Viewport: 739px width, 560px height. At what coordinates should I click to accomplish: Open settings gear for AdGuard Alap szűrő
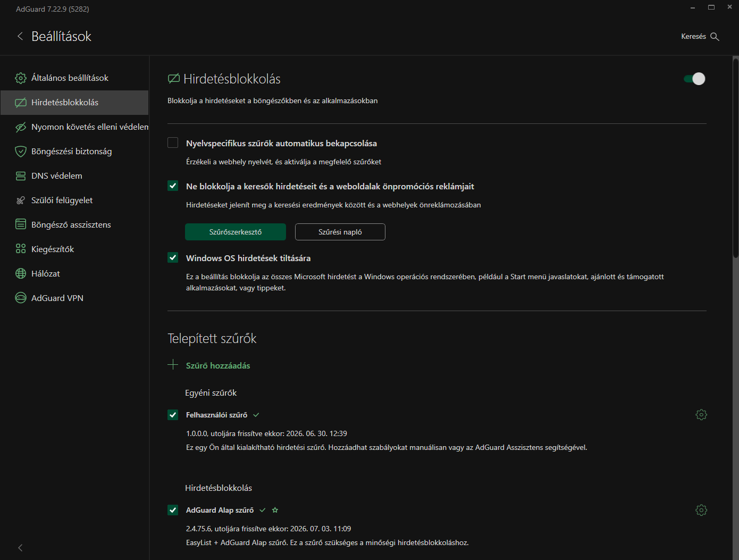(x=701, y=510)
